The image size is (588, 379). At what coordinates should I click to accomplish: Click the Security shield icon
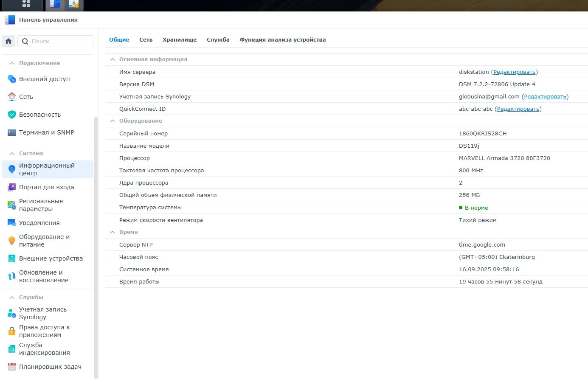(x=12, y=115)
